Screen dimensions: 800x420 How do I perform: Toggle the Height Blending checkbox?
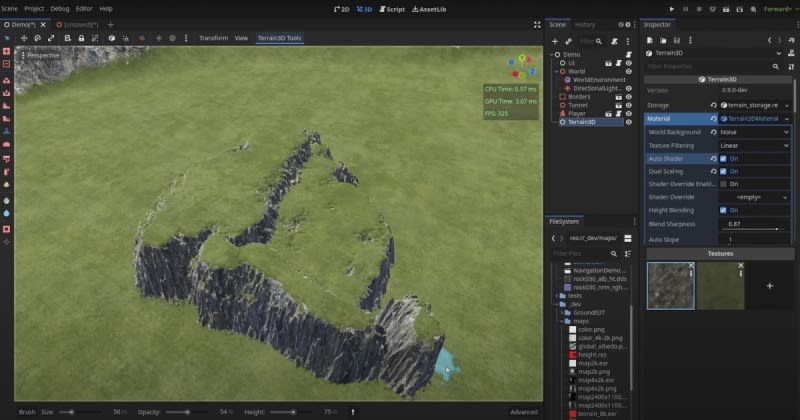coord(723,210)
